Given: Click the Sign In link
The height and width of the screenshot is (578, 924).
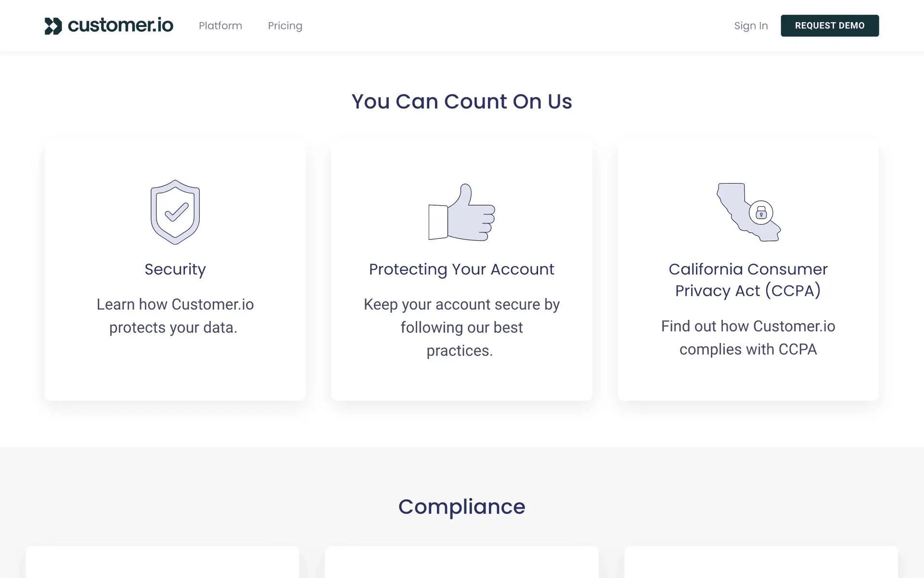Looking at the screenshot, I should (751, 26).
